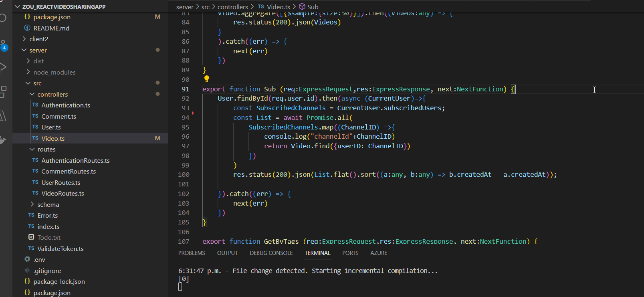Open VideoRoutes.ts in the explorer
The height and width of the screenshot is (297, 644).
(x=63, y=194)
